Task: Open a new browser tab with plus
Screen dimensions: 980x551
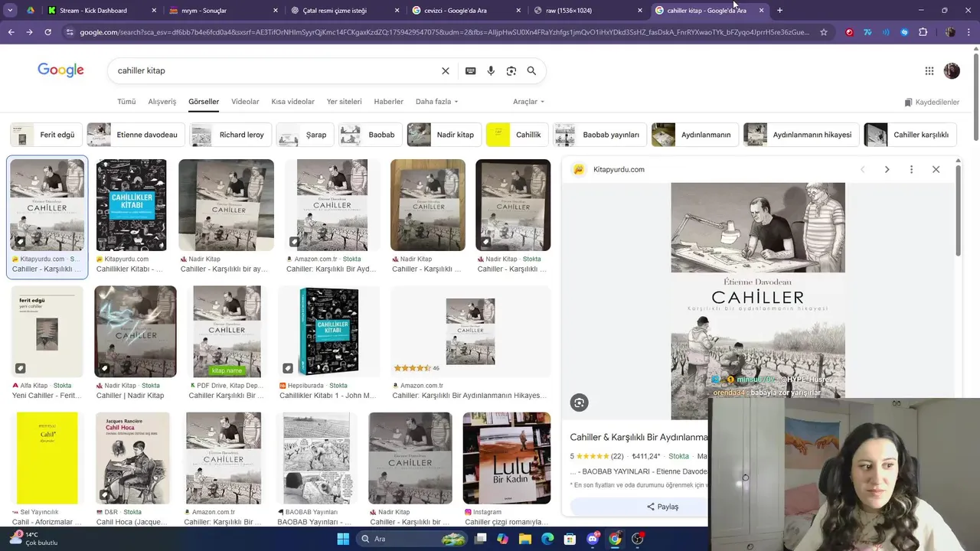Action: coord(779,10)
